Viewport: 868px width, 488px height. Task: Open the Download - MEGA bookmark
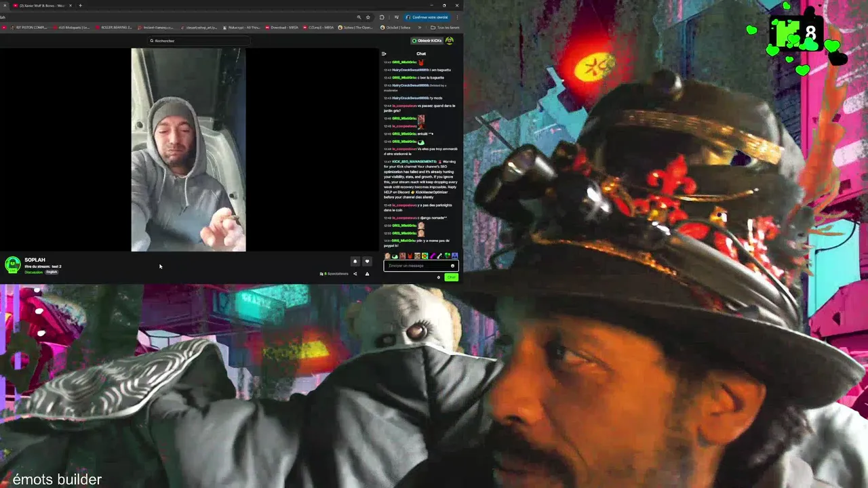point(281,27)
